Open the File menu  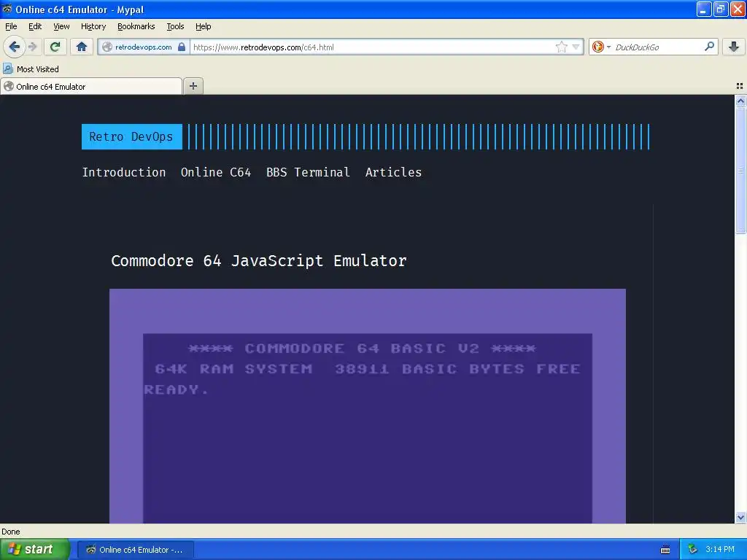pos(11,26)
